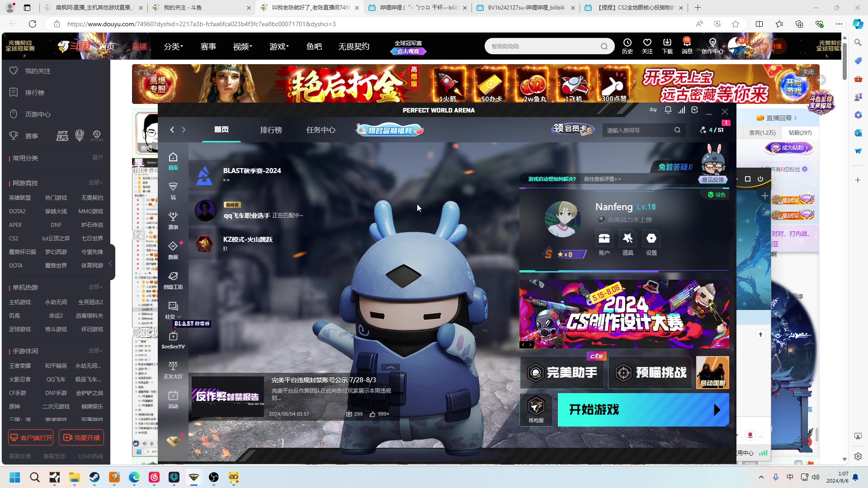This screenshot has width=868, height=488.
Task: Open SeeSeeTV in Arena sidebar
Action: 173,340
